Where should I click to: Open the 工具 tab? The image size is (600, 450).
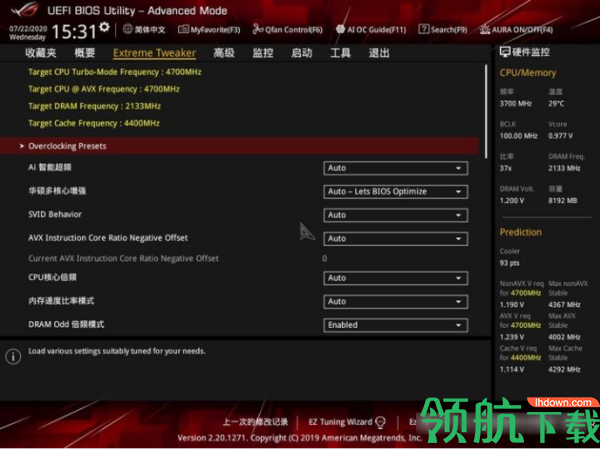click(x=340, y=53)
